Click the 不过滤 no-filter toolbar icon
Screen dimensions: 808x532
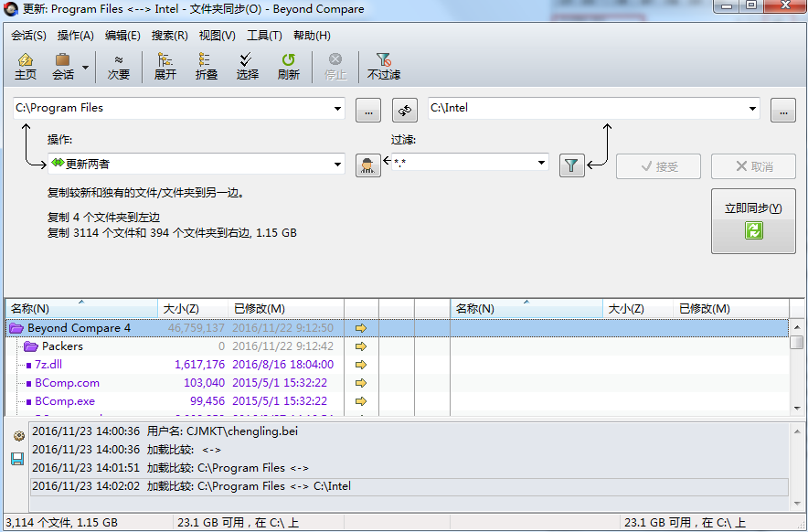tap(383, 64)
